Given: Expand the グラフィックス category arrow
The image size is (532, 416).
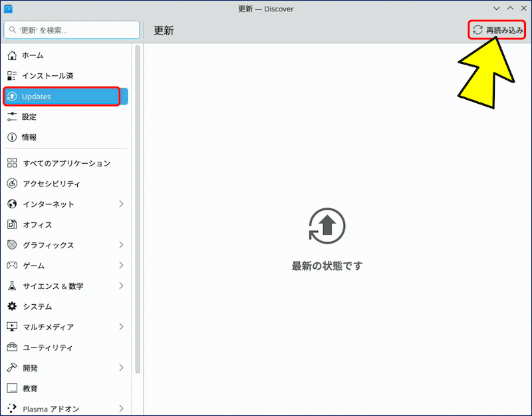Looking at the screenshot, I should 121,245.
